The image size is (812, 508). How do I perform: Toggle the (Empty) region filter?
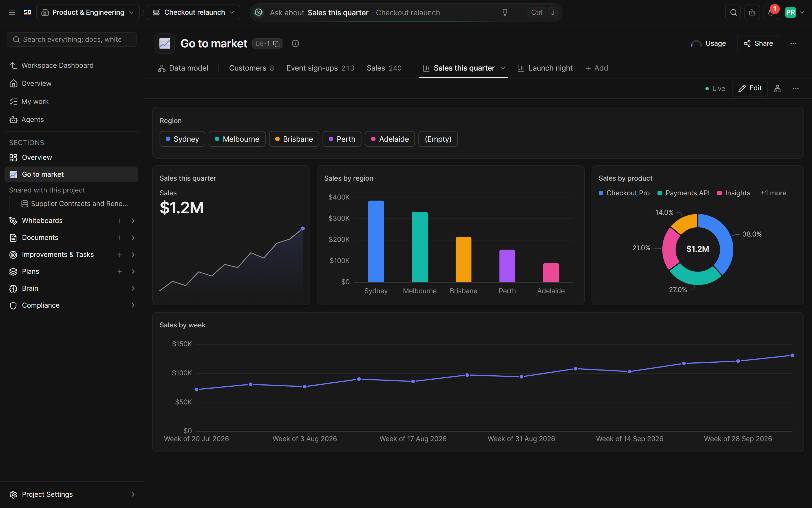(438, 139)
